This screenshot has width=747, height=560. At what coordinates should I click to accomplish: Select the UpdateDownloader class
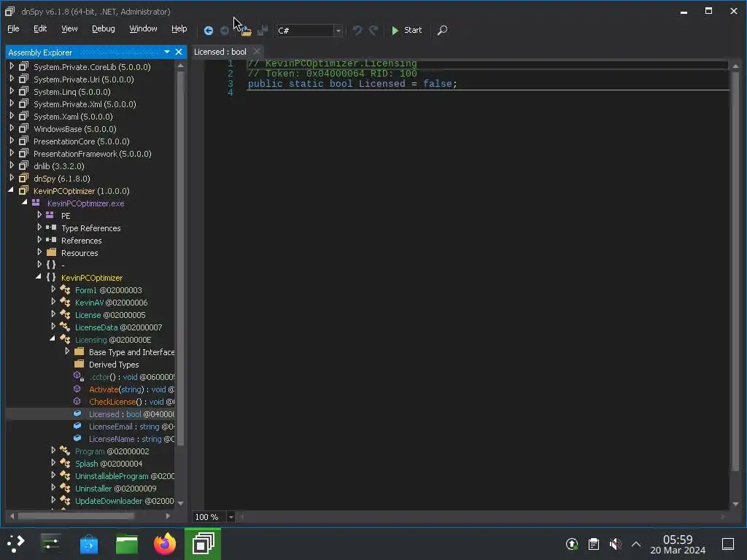pyautogui.click(x=124, y=500)
